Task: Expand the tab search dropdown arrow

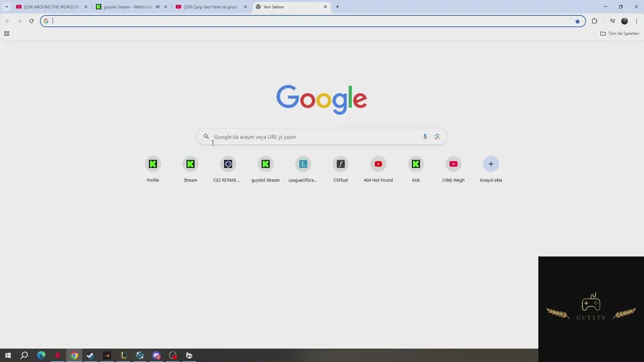Action: [x=7, y=7]
